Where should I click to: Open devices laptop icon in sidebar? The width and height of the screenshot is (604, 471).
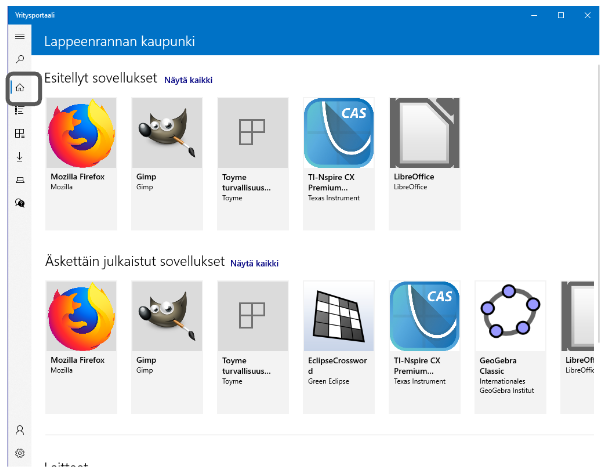20,180
